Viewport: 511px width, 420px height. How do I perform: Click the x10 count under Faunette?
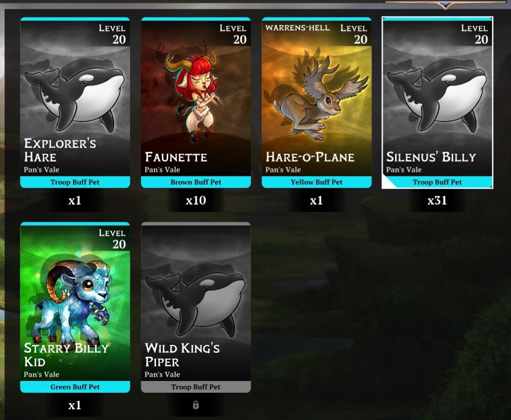(196, 200)
